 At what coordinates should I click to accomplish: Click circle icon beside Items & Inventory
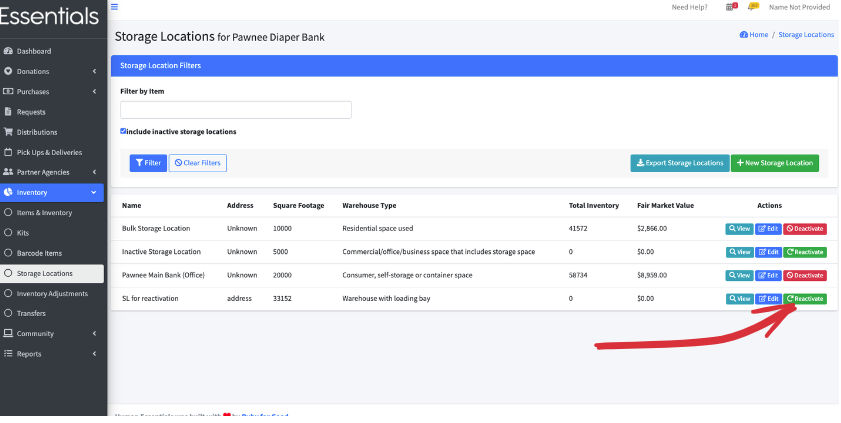[8, 212]
